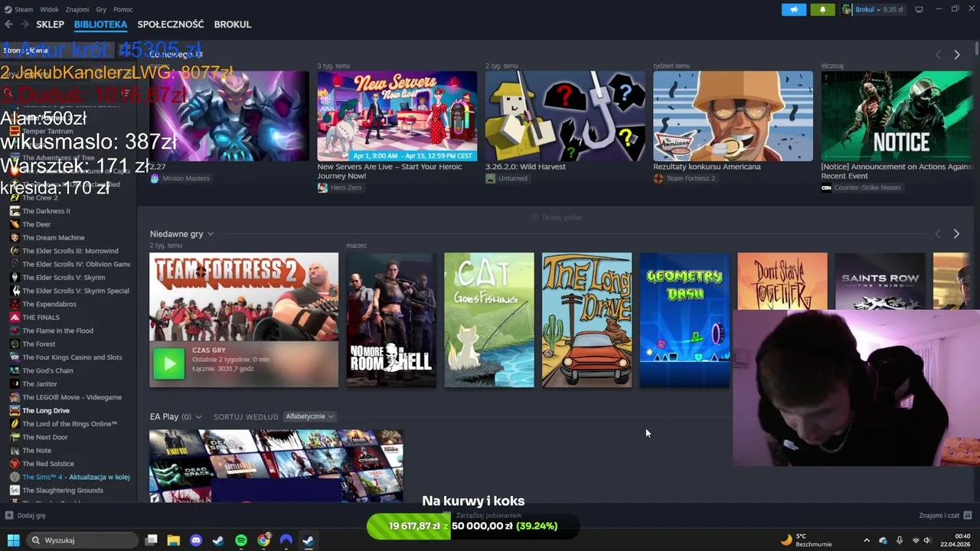The image size is (980, 551).
Task: Click the Wyszukaj taskbar search field
Action: [84, 540]
